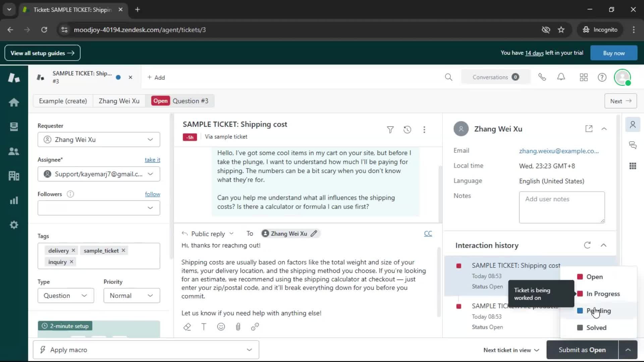Open side conversations panel icon
The width and height of the screenshot is (644, 362).
point(633,145)
